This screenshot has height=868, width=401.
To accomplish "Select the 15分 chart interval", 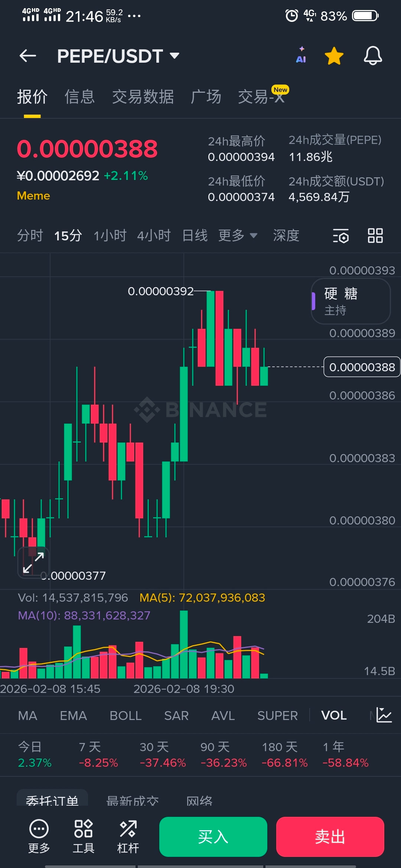I will coord(68,236).
